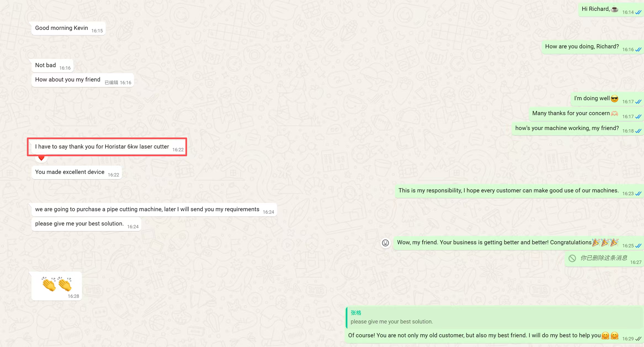Click the coffee cup emoji after "Hi Richard"
Screen dimensions: 644x347
(615, 9)
